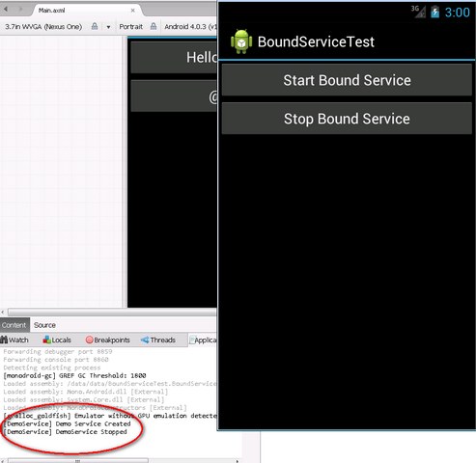The width and height of the screenshot is (476, 463).
Task: Open the Android 4.0.3 version dropdown
Action: point(190,27)
